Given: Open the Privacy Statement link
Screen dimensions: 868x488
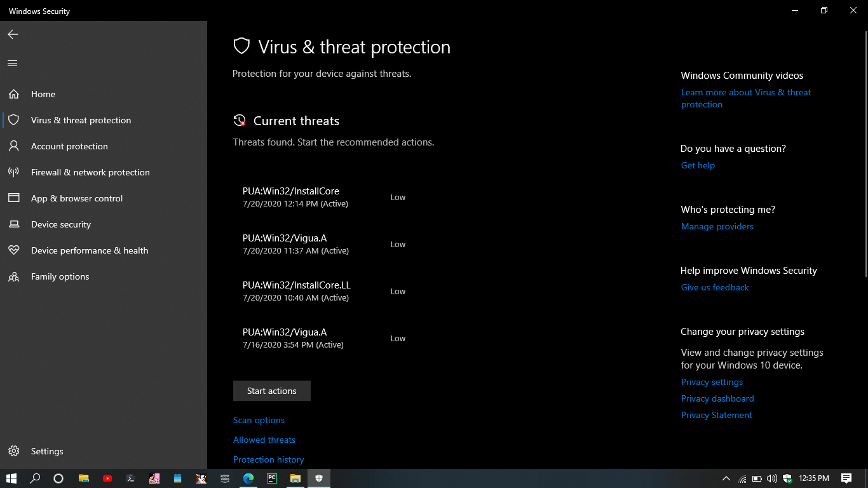Looking at the screenshot, I should [x=717, y=415].
